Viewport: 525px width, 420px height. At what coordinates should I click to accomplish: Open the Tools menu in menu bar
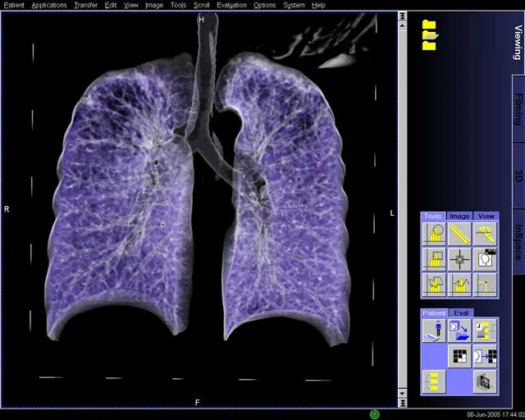178,5
